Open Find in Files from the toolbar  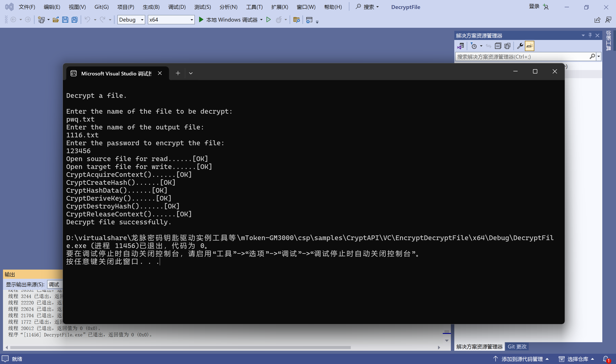(x=296, y=20)
